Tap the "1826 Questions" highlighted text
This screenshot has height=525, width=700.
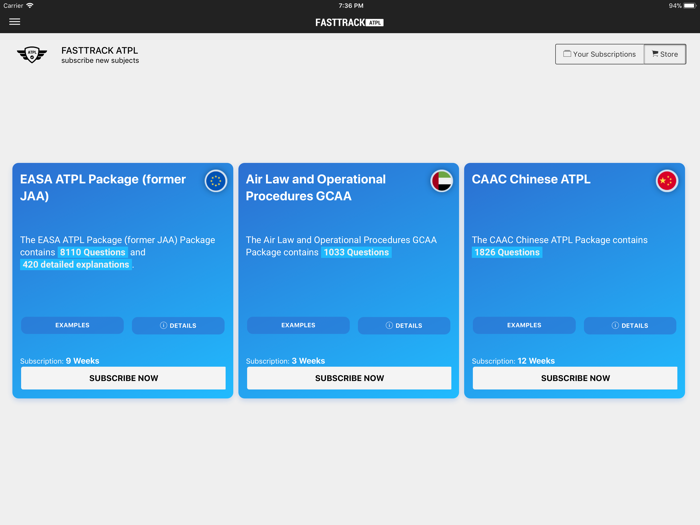[507, 252]
